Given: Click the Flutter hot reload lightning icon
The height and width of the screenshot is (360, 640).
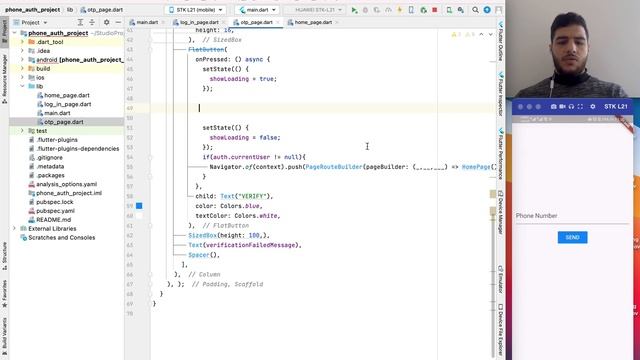Looking at the screenshot, I should [x=400, y=10].
